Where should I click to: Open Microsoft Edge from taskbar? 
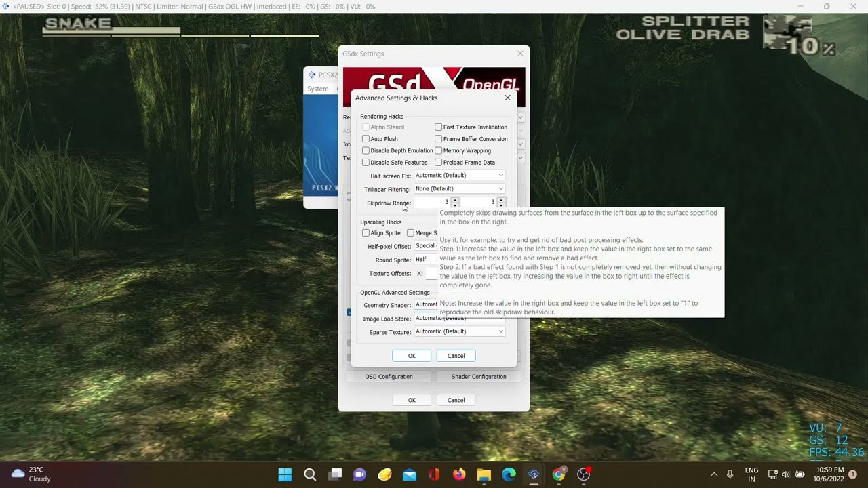point(509,474)
